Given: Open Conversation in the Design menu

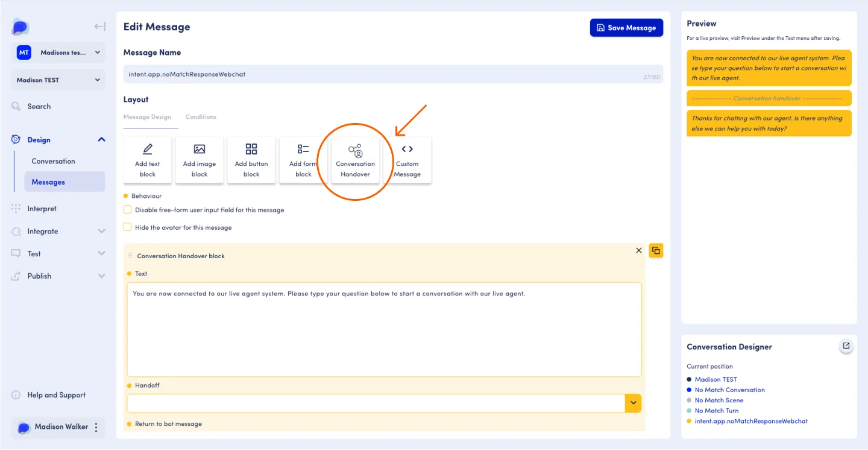Looking at the screenshot, I should (54, 161).
